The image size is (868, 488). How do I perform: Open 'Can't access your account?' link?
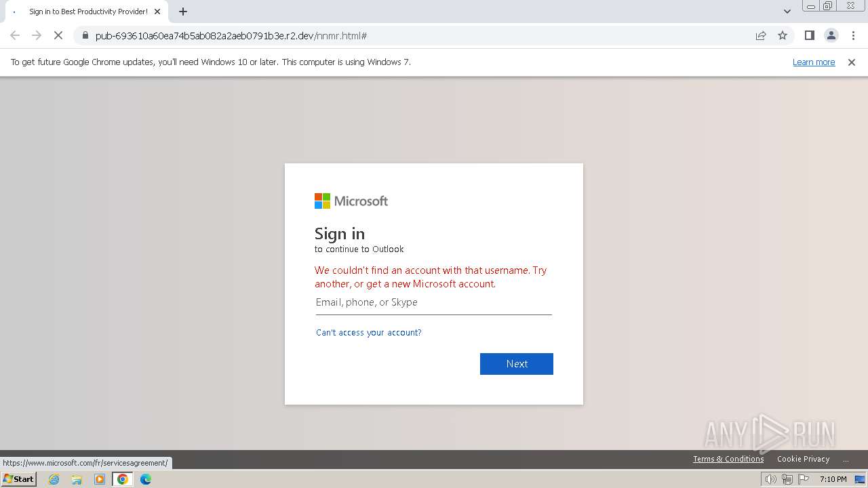(369, 333)
